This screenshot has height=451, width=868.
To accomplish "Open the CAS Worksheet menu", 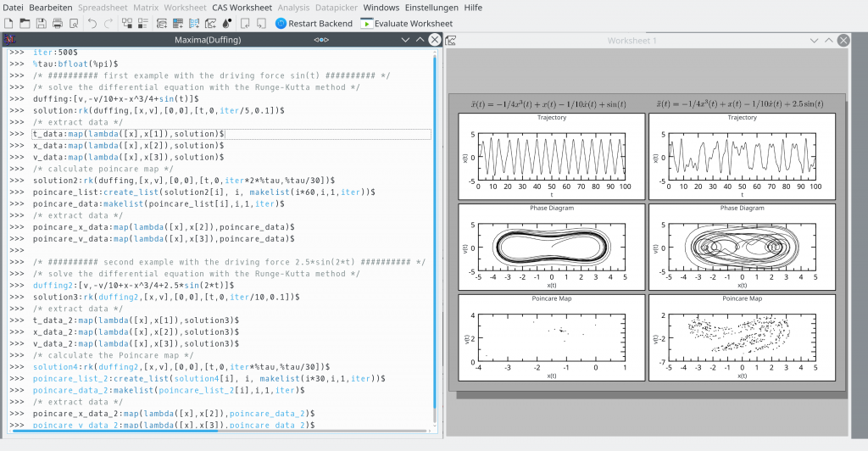I will coord(242,7).
